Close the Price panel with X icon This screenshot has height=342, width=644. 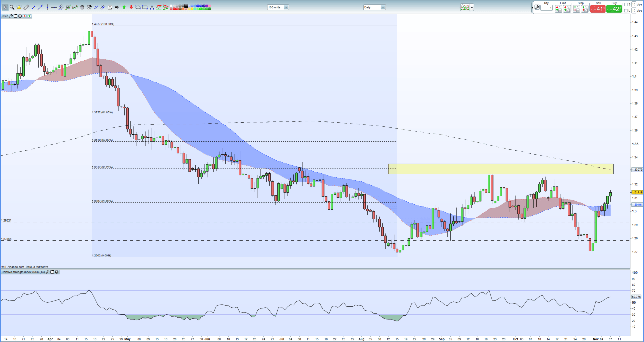20,16
